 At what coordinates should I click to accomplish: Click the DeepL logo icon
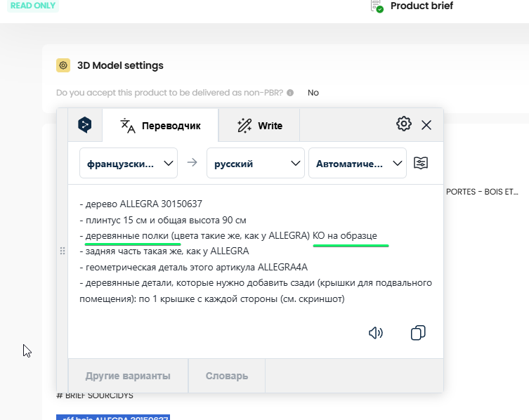click(85, 125)
